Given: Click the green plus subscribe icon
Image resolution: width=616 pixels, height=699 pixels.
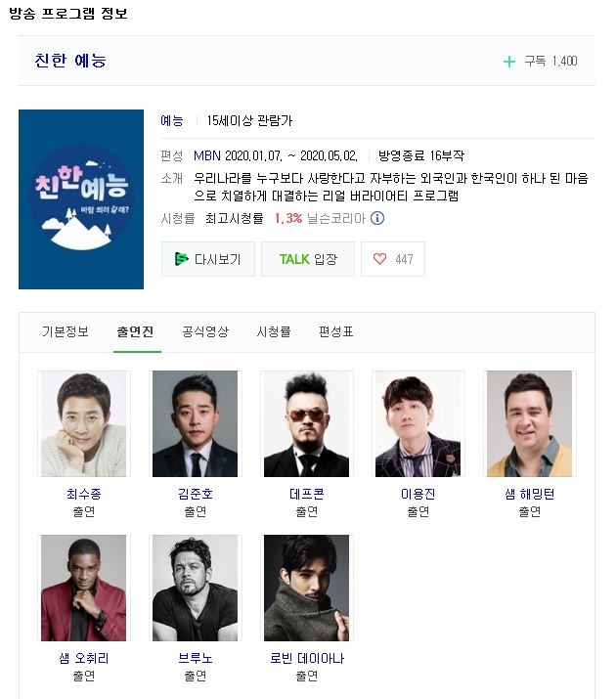Looking at the screenshot, I should 509,61.
